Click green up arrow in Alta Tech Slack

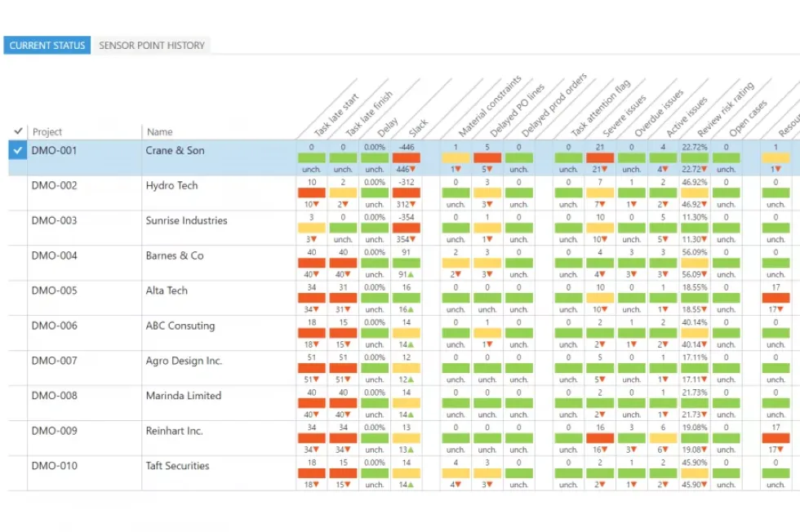[x=412, y=310]
